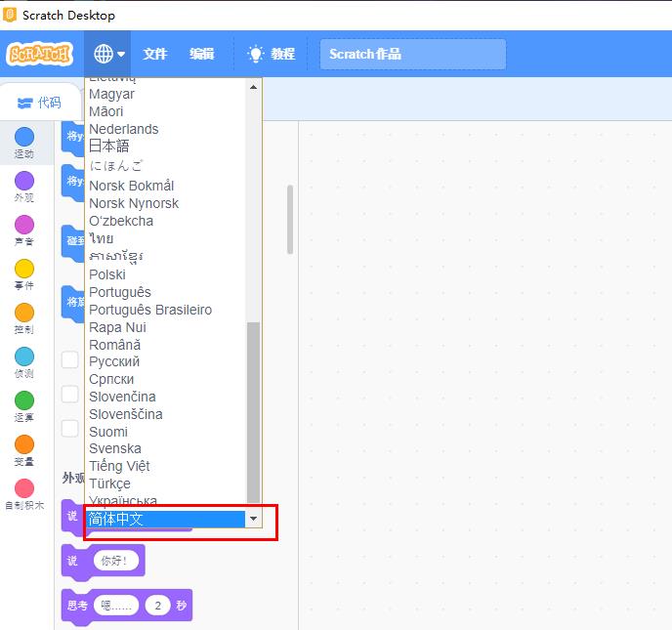Select the blue Motion category circle
The height and width of the screenshot is (630, 672).
pos(24,137)
